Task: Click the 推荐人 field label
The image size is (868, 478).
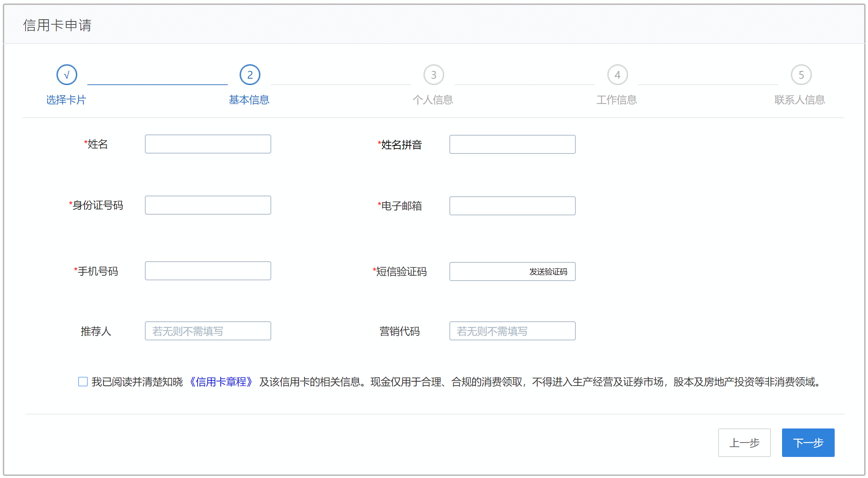Action: [x=96, y=331]
